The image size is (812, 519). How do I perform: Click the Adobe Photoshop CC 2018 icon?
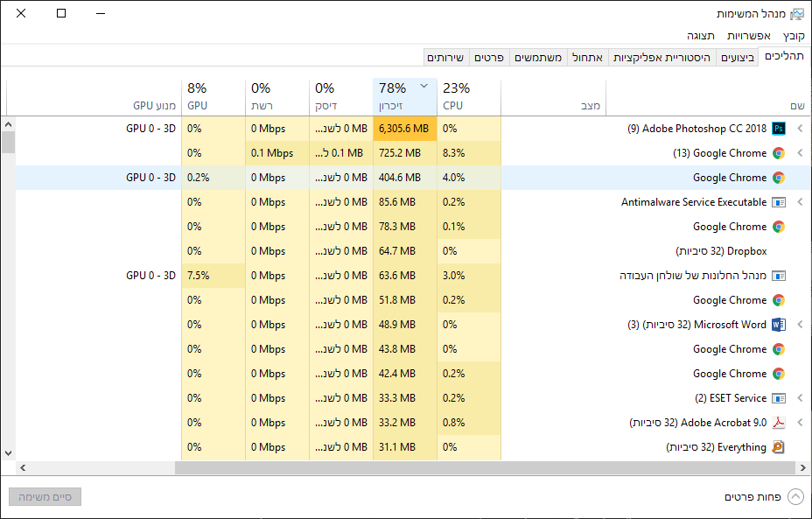point(778,129)
